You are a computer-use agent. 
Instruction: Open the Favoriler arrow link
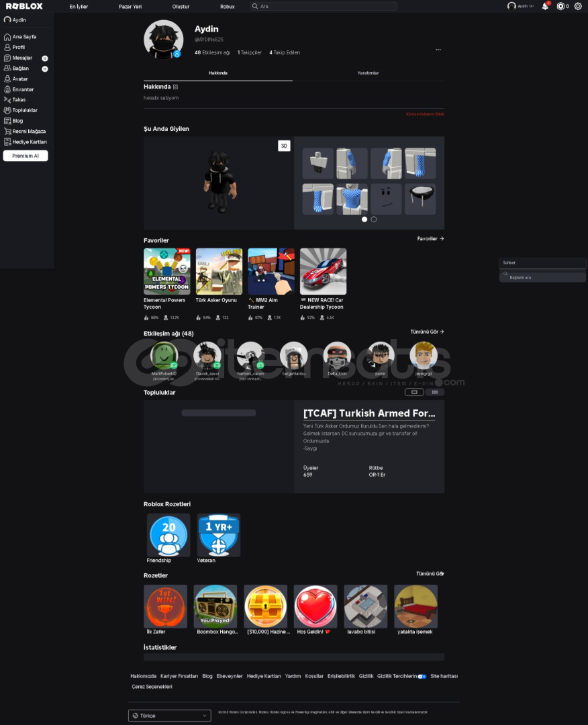430,238
